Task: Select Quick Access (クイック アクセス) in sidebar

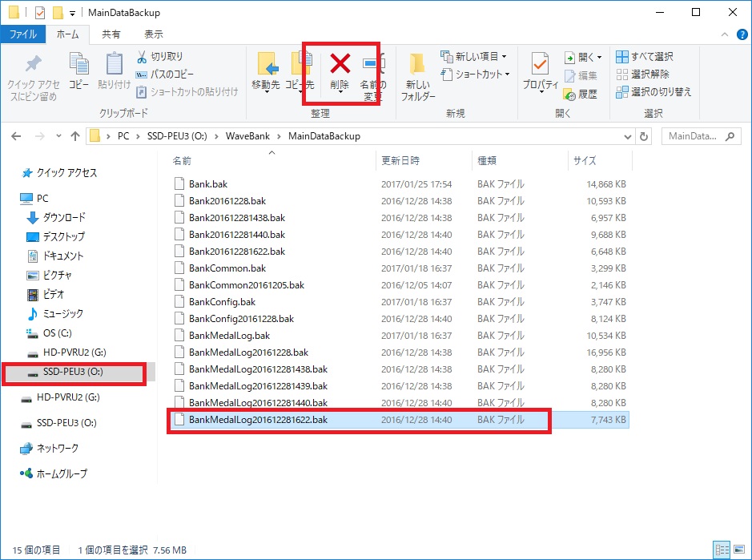Action: click(x=59, y=173)
